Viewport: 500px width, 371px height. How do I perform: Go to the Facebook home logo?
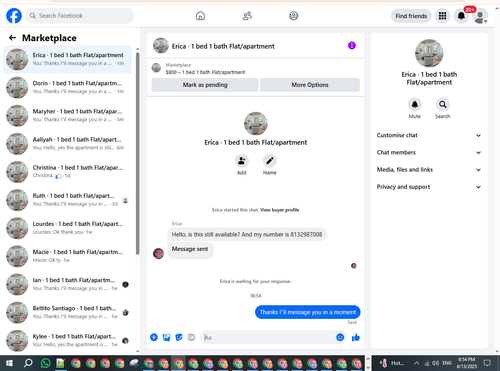[14, 16]
